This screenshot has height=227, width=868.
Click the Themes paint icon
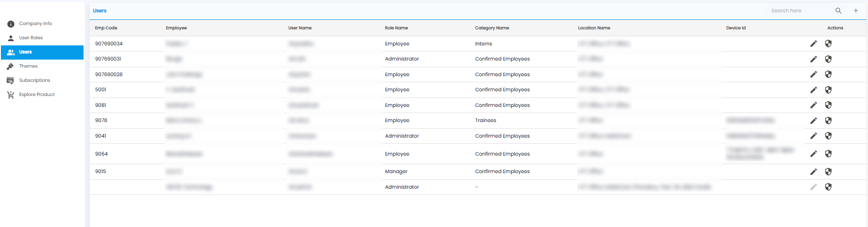click(10, 66)
